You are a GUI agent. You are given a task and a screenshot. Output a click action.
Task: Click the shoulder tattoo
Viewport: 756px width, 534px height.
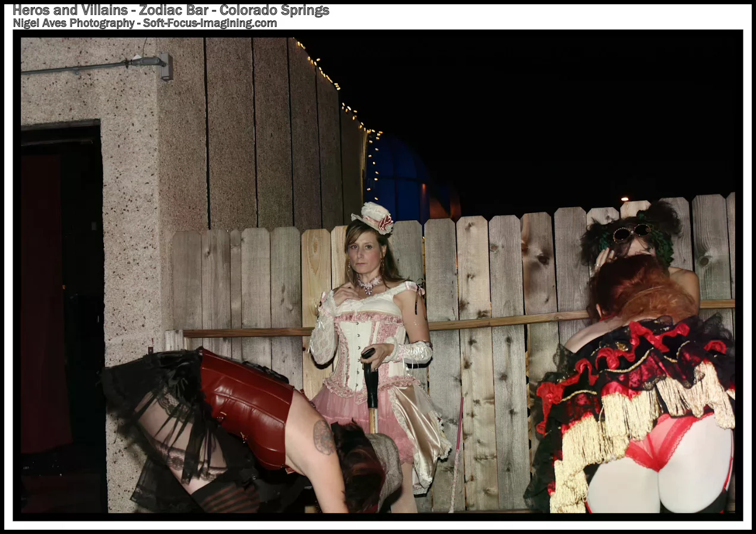[x=324, y=437]
